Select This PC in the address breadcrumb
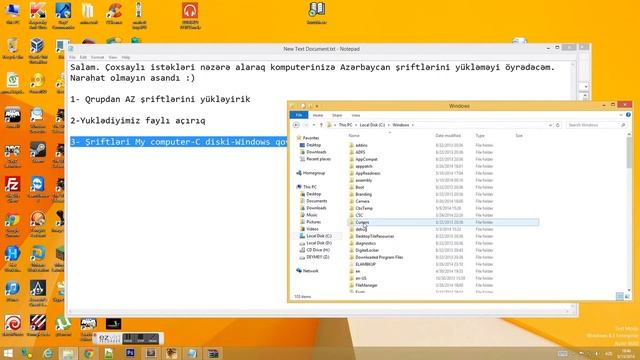Image resolution: width=640 pixels, height=360 pixels. (345, 125)
